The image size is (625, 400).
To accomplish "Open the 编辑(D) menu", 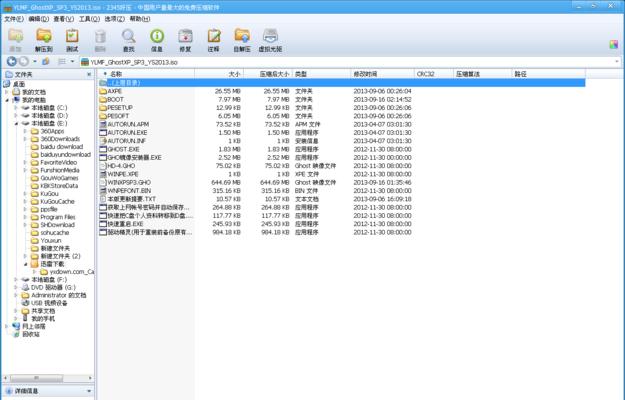I will (39, 19).
